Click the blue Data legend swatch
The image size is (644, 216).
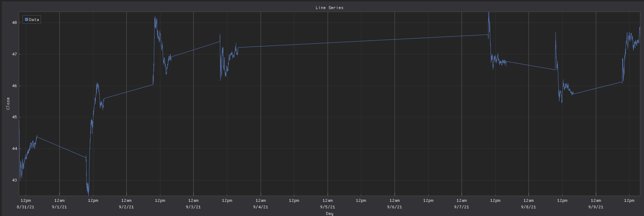pos(27,19)
